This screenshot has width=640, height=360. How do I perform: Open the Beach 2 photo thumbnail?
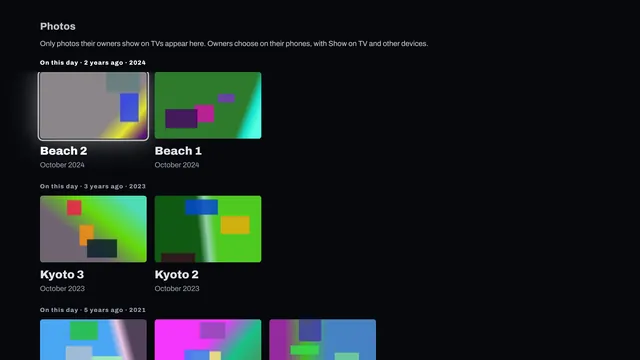tap(93, 106)
